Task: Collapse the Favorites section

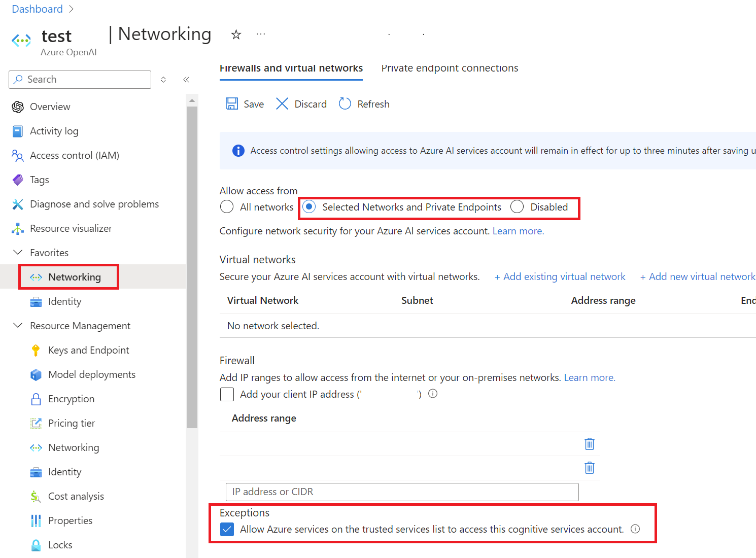Action: [x=18, y=253]
